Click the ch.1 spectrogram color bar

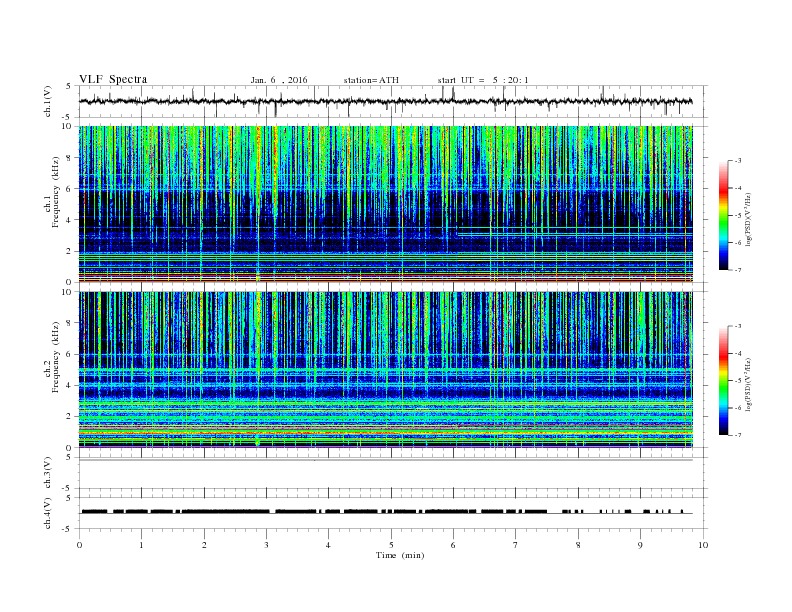(x=724, y=215)
